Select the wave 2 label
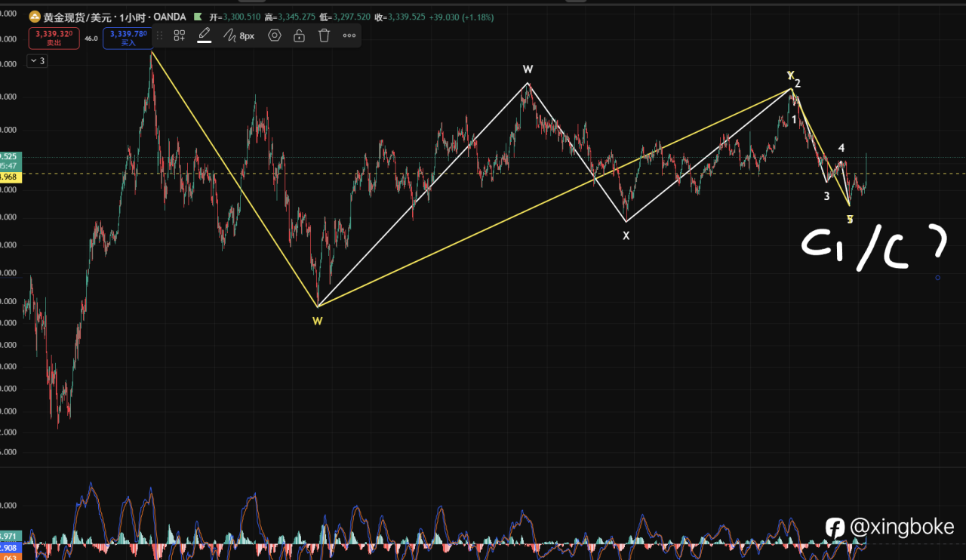966x560 pixels. [x=798, y=84]
